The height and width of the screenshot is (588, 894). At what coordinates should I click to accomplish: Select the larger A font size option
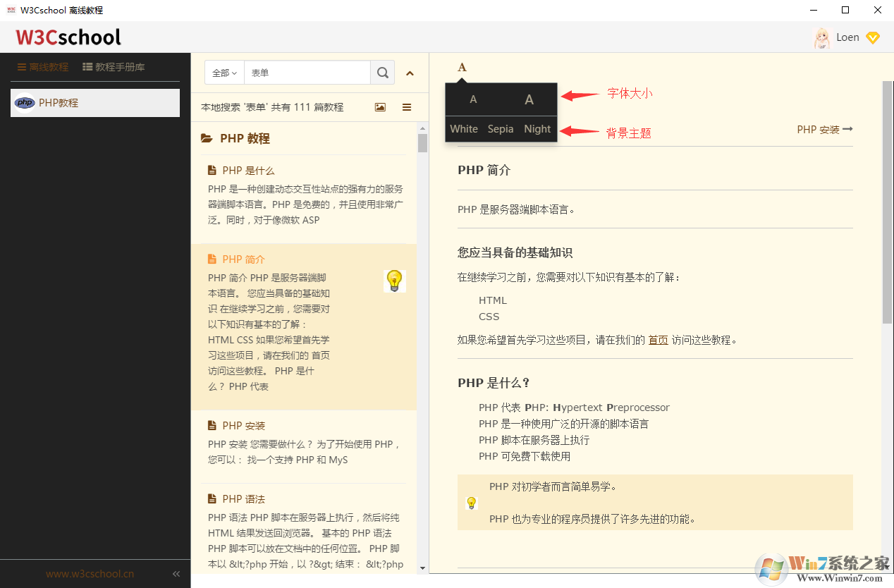coord(529,99)
